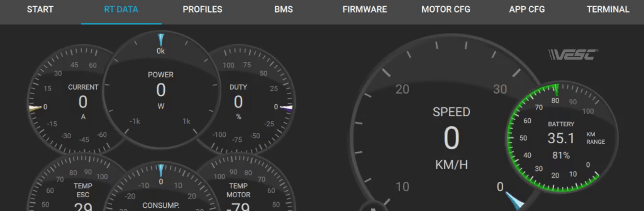Switch to the PROFILES tab
This screenshot has width=644, height=211.
[202, 9]
